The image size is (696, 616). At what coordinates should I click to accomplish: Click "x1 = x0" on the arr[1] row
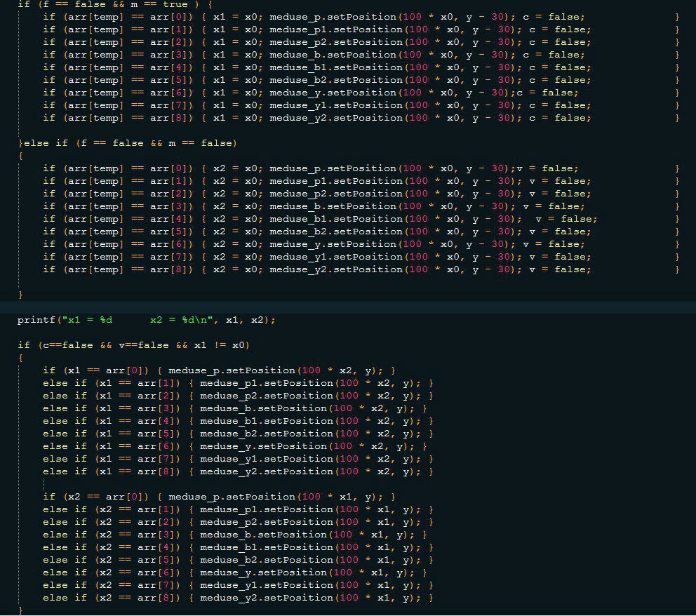(235, 29)
